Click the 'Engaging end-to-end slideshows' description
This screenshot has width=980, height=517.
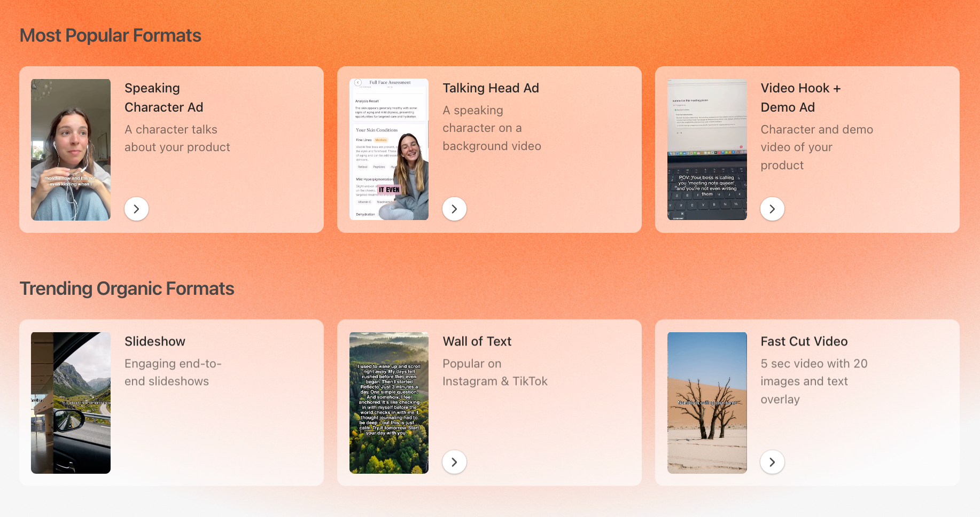(173, 372)
